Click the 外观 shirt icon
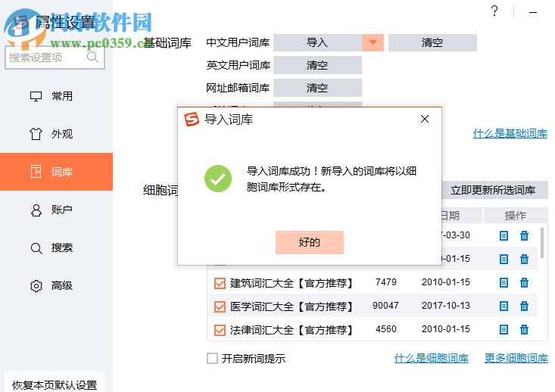The height and width of the screenshot is (392, 555). 36,134
